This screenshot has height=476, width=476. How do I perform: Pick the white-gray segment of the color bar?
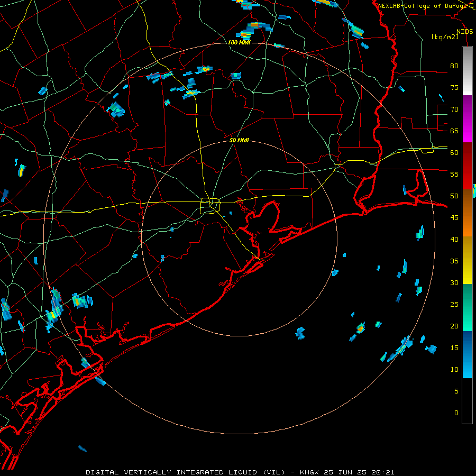click(x=467, y=71)
